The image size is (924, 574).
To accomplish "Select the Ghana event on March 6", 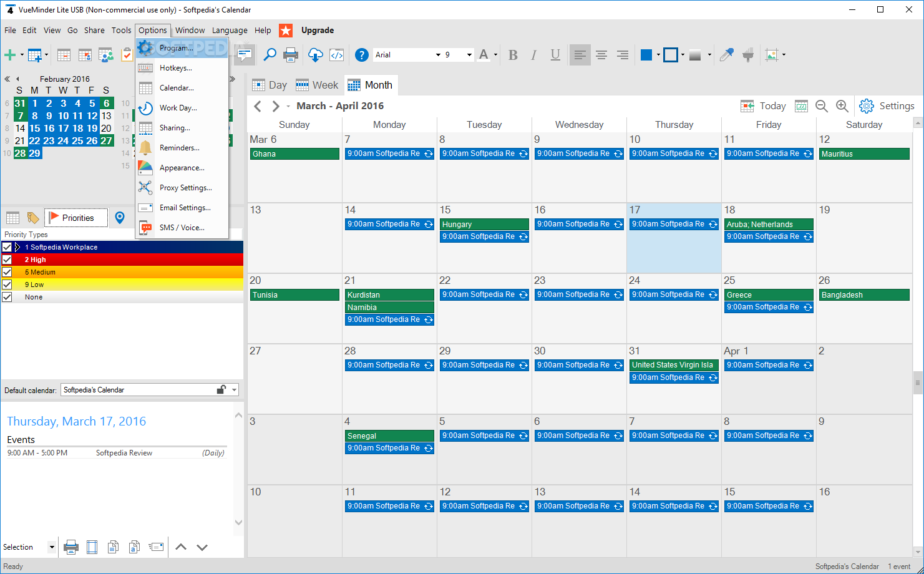I will point(294,153).
